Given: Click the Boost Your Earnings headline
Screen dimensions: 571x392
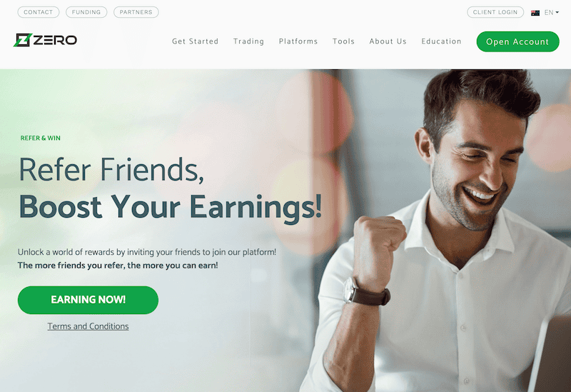Looking at the screenshot, I should 171,207.
